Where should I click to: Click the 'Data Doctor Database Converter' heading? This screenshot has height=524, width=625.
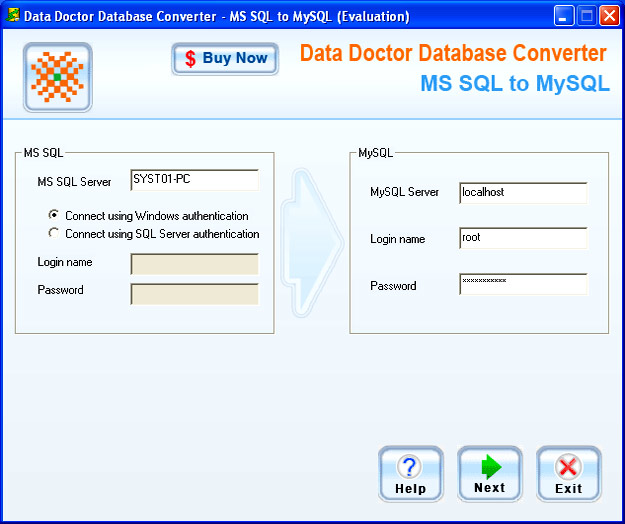point(453,53)
